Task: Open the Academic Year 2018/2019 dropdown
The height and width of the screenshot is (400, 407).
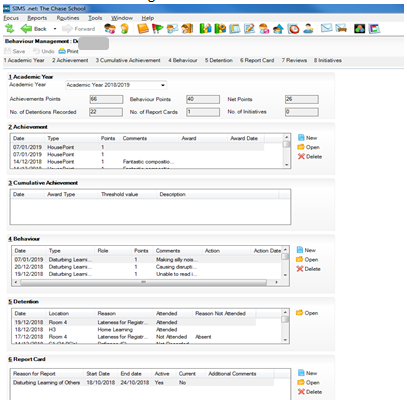Action: (x=116, y=85)
